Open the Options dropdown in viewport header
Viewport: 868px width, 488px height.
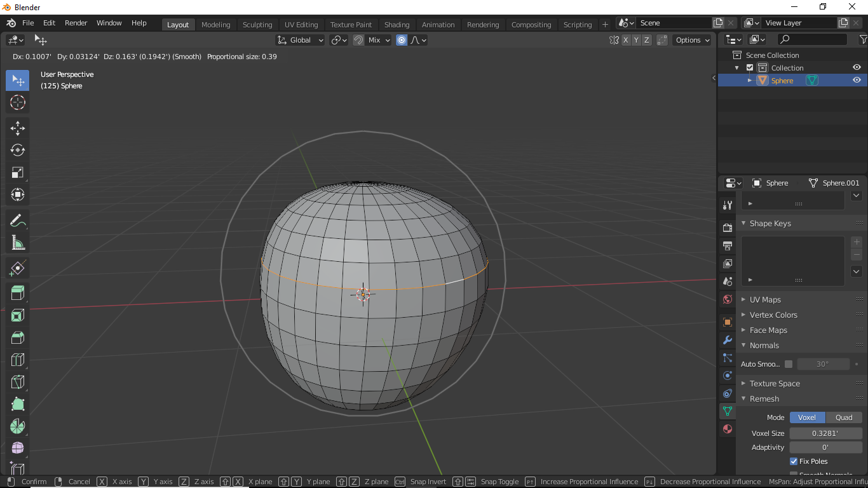(x=693, y=40)
